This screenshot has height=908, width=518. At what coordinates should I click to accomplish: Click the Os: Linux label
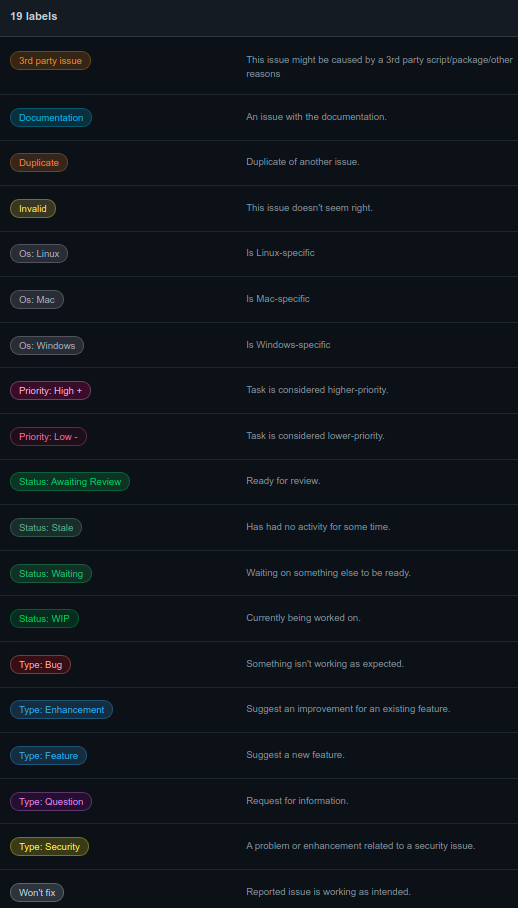coord(39,254)
